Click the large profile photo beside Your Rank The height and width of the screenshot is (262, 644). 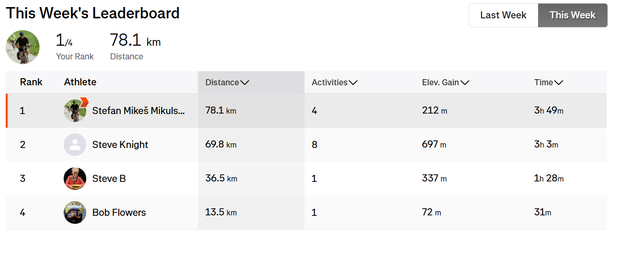click(23, 47)
